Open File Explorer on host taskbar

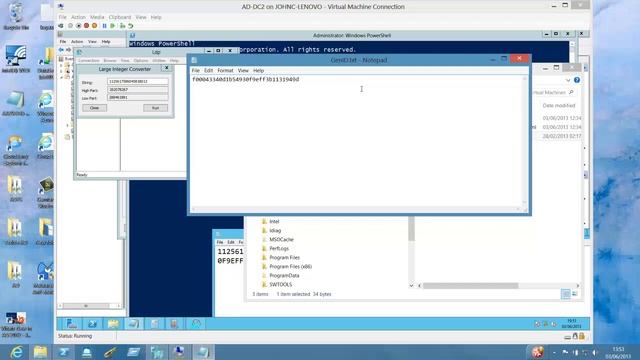click(40, 352)
